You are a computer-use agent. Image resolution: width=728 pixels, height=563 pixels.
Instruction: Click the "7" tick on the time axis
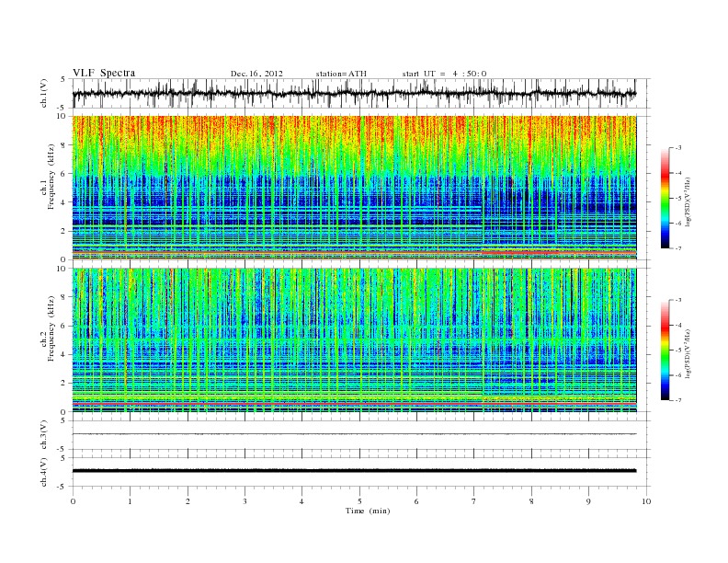474,501
